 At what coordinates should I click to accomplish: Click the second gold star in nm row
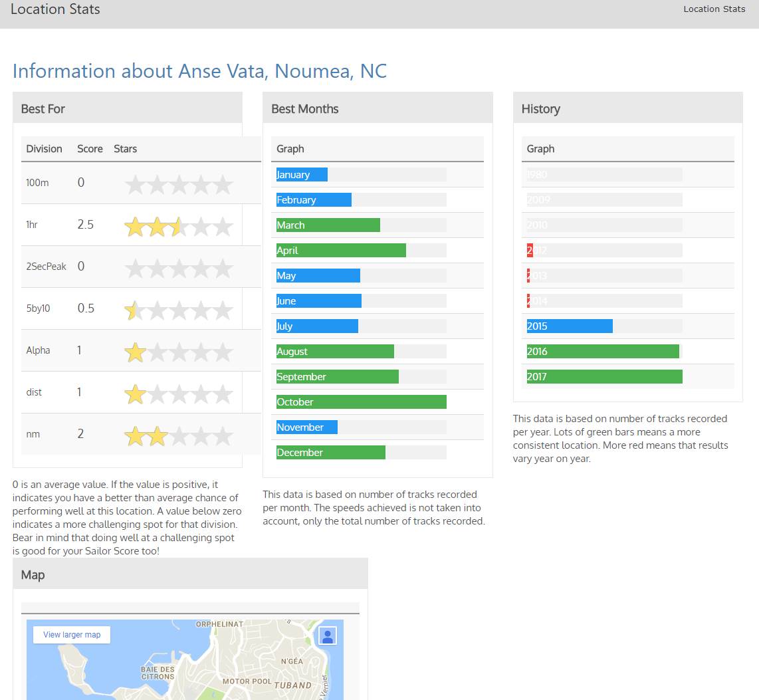tap(158, 436)
